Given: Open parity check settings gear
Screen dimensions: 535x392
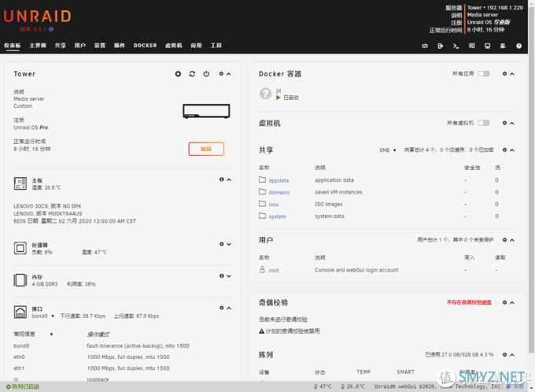Looking at the screenshot, I should click(504, 302).
